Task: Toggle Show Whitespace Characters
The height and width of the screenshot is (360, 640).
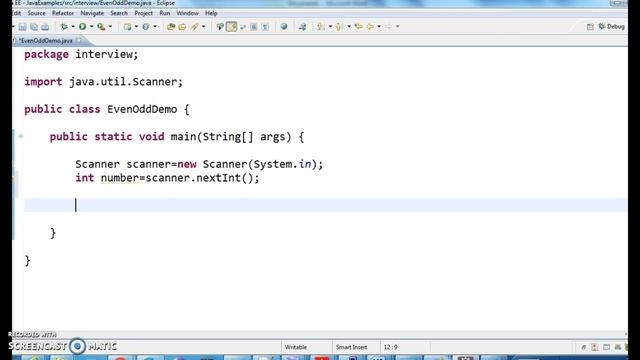Action: [265, 27]
